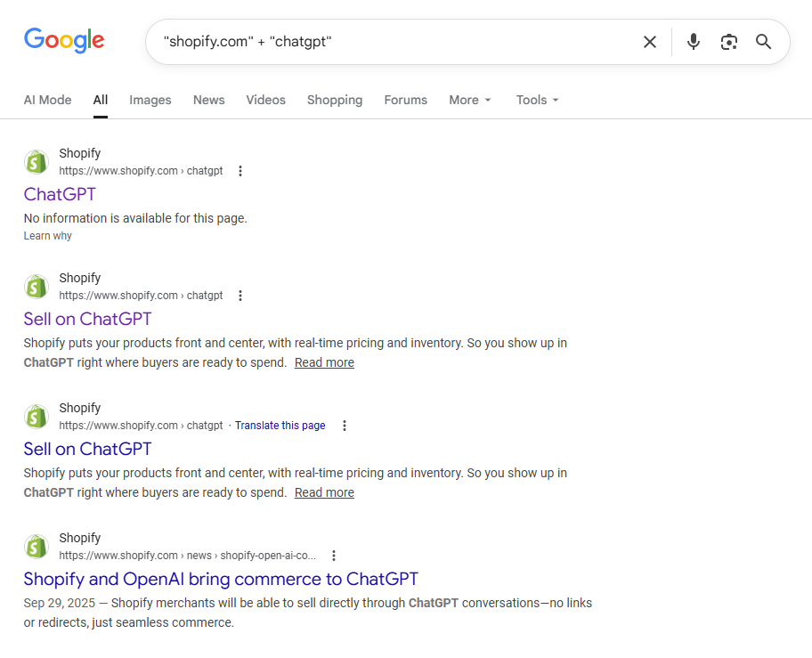The width and height of the screenshot is (812, 658).
Task: Click 'Learn why' under the first result
Action: click(47, 235)
